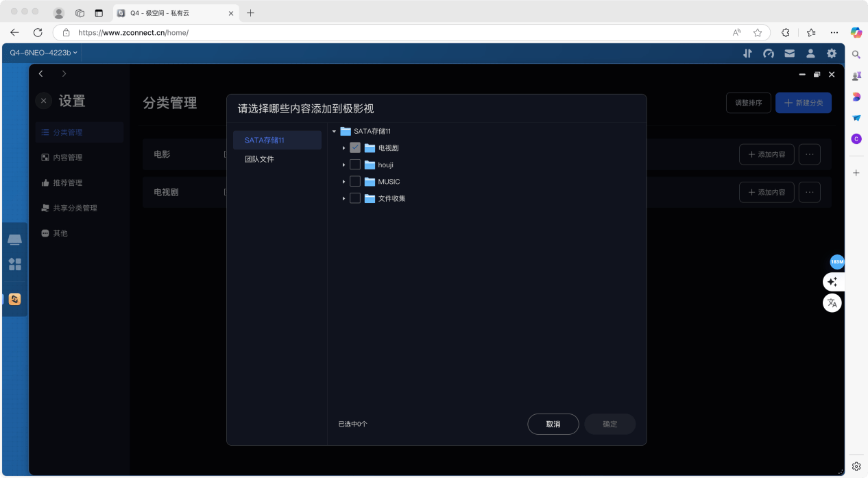
Task: Click the 取消 cancel button
Action: (x=553, y=424)
